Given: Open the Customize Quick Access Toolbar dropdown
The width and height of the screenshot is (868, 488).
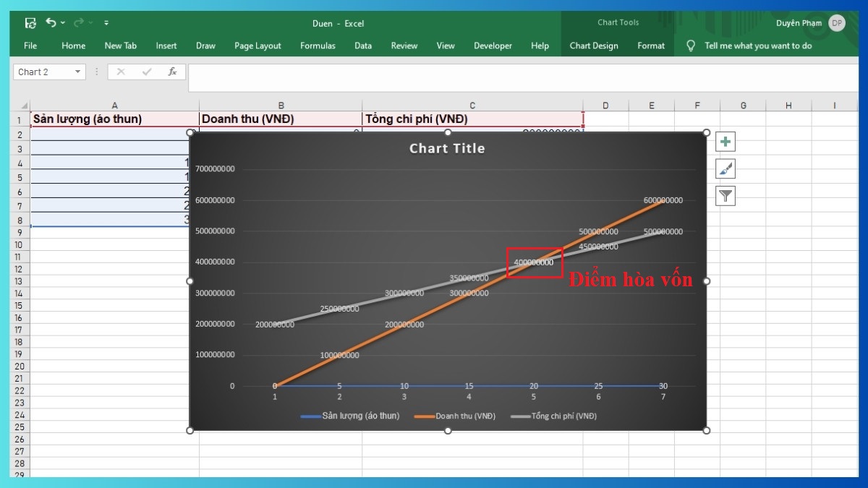Looking at the screenshot, I should [106, 22].
